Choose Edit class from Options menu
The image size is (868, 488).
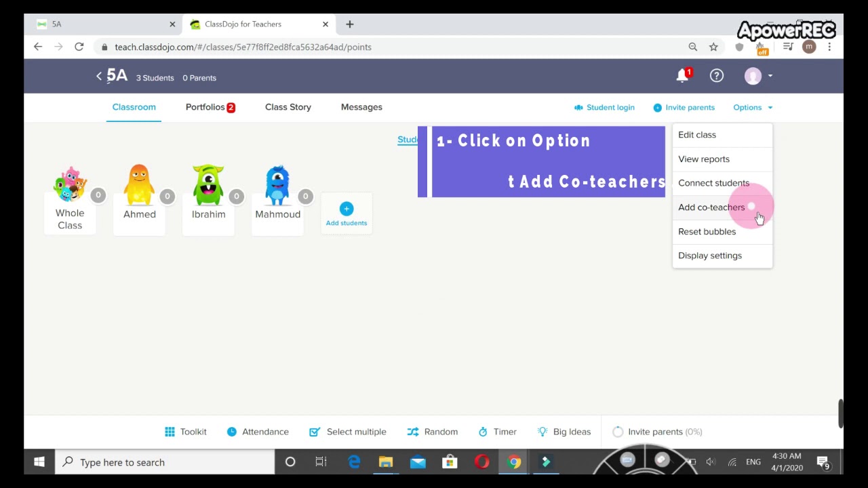click(x=722, y=135)
